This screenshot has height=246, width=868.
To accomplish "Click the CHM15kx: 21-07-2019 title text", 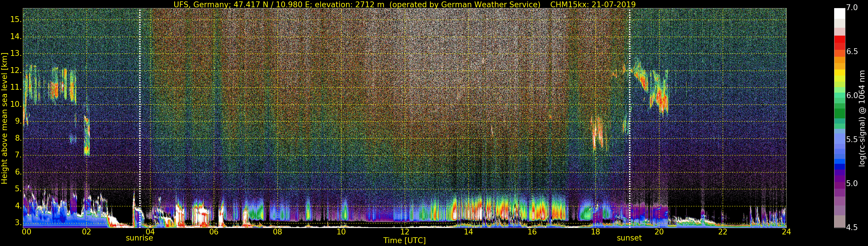I will click(x=593, y=4).
